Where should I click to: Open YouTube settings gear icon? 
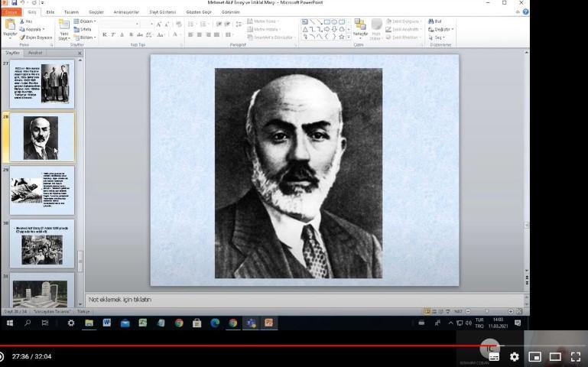point(514,356)
